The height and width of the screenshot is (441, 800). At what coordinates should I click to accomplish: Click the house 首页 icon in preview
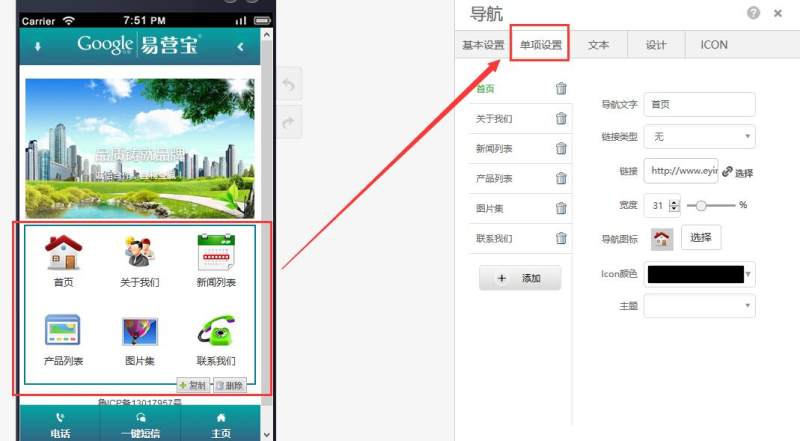63,252
